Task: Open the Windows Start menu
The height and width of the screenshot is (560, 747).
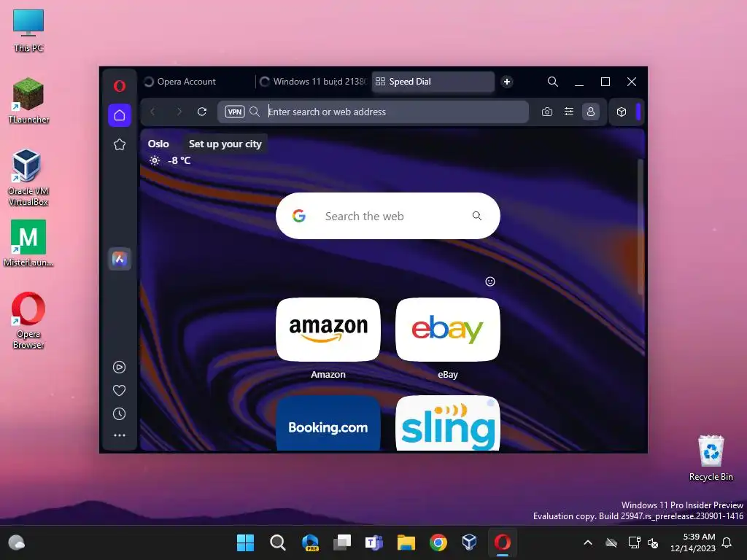Action: (x=245, y=542)
